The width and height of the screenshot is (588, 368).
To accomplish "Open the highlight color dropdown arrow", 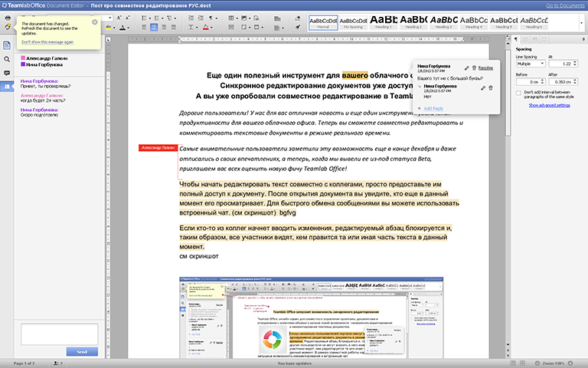I will point(114,28).
